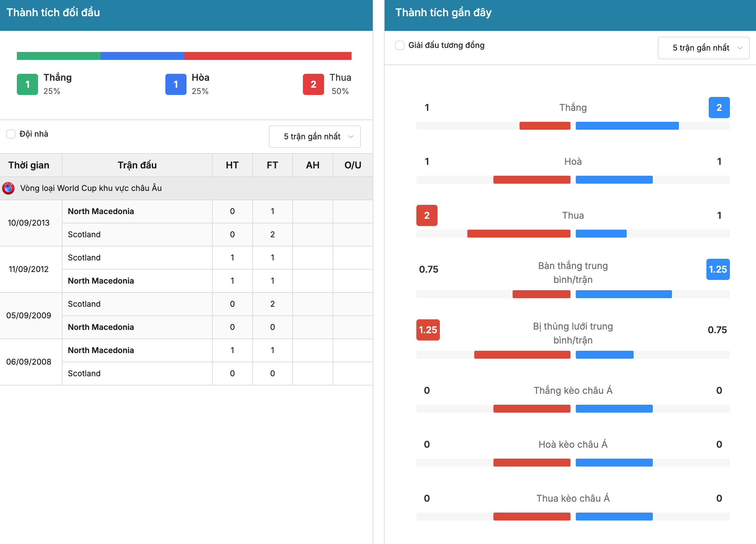
Task: Click the green segment of head-to-head bar
Action: (x=59, y=56)
